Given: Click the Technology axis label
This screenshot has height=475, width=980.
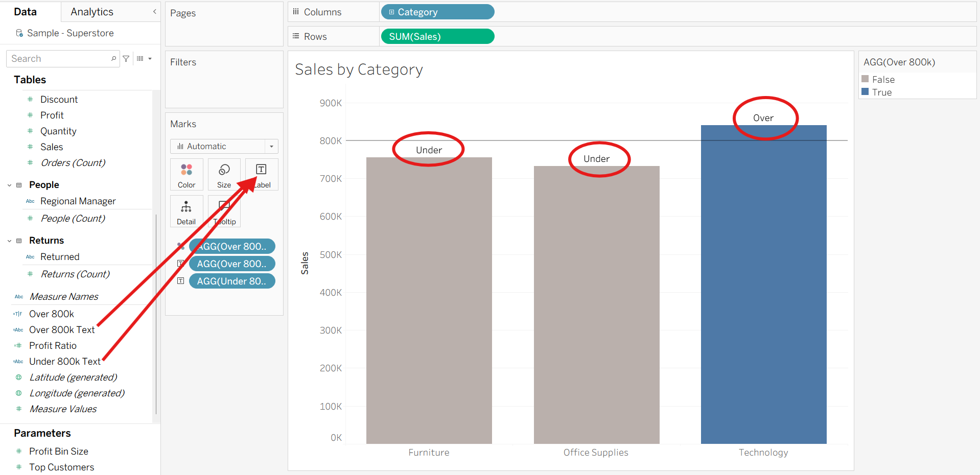Looking at the screenshot, I should [763, 453].
